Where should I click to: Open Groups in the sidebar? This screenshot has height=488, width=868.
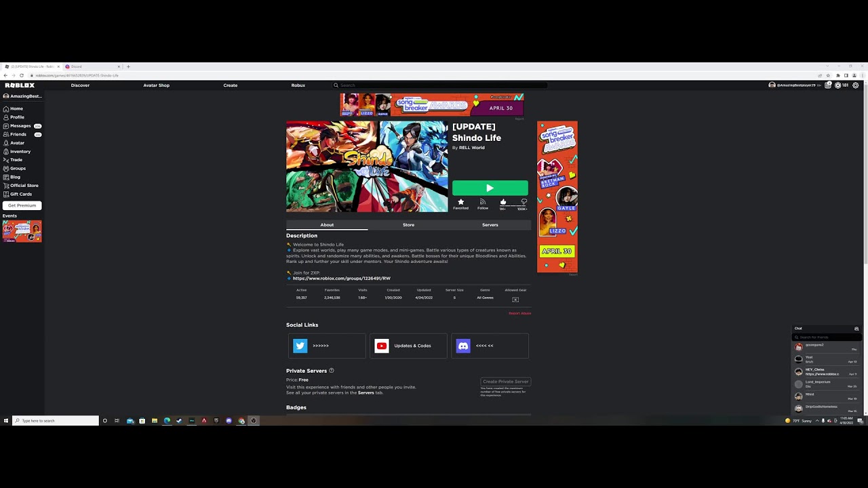pos(15,168)
